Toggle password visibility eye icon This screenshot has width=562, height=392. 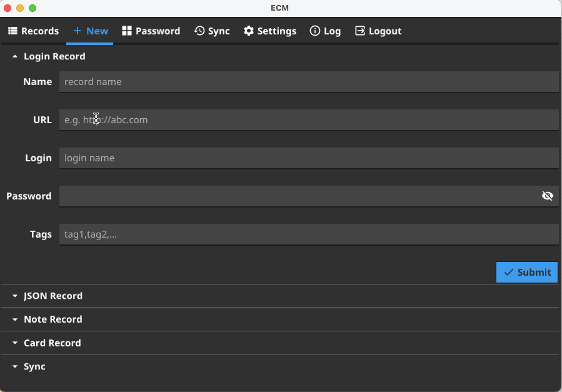coord(548,196)
